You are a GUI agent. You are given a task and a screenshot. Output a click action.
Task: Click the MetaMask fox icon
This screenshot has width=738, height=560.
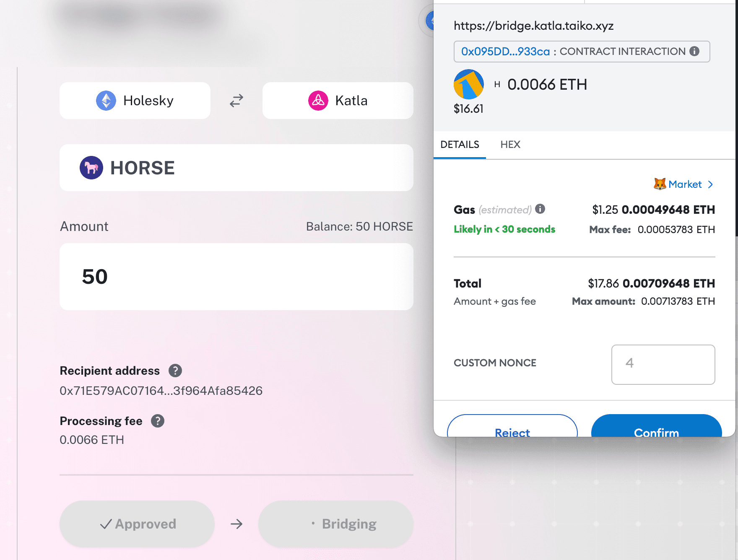(x=660, y=184)
